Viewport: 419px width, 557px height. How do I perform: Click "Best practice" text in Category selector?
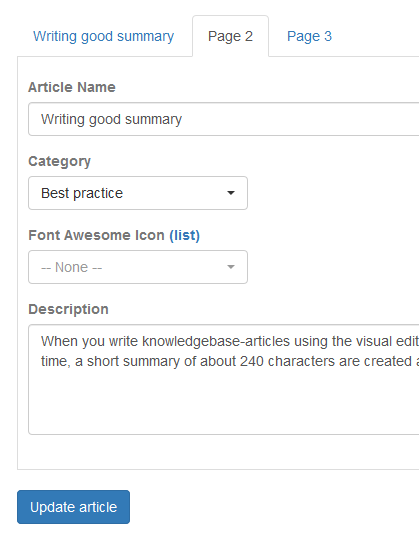[82, 193]
